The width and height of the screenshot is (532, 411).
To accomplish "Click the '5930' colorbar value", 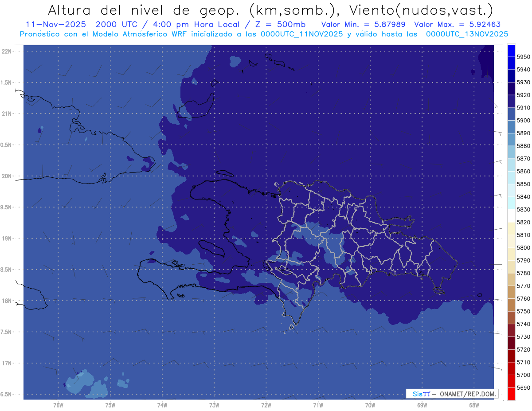I will pos(524,82).
